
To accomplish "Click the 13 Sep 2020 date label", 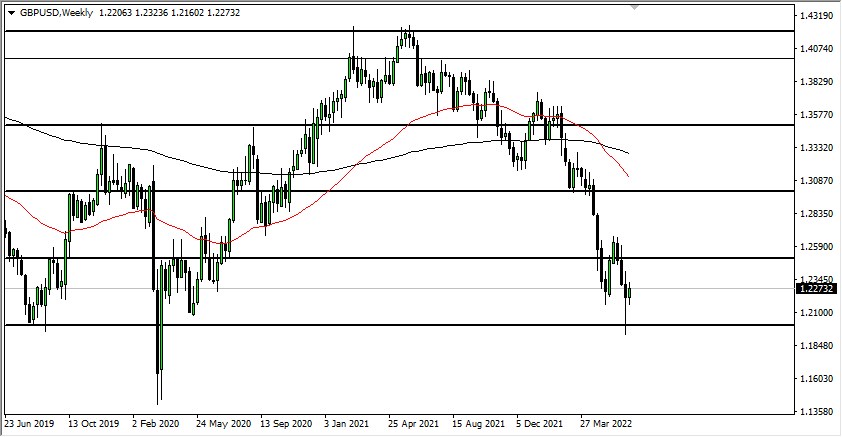I will pos(286,424).
